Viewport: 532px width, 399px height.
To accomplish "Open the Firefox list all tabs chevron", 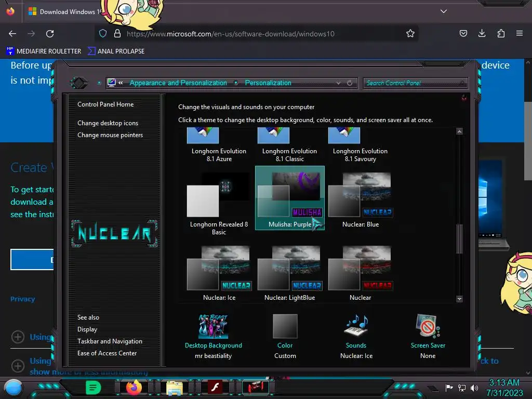I will point(444,11).
